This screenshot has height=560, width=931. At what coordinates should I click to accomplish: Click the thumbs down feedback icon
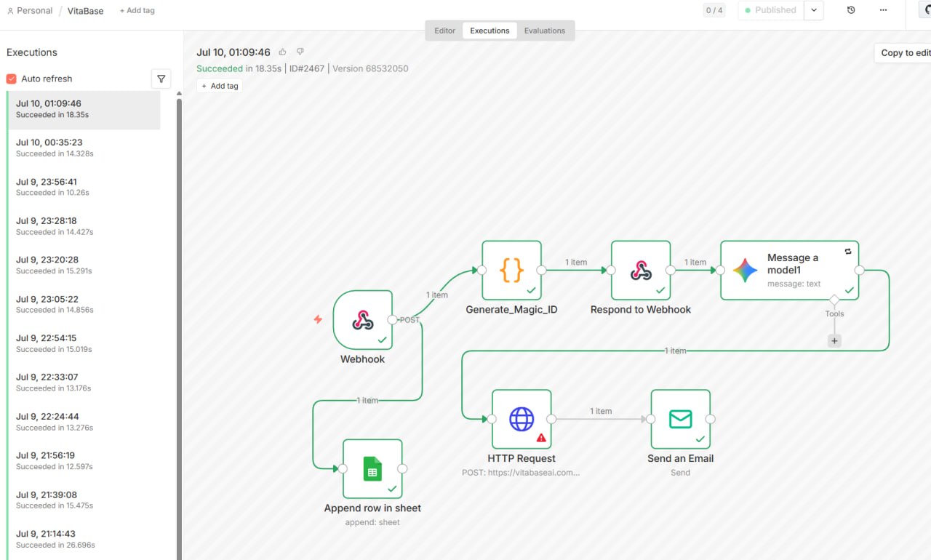[x=300, y=52]
